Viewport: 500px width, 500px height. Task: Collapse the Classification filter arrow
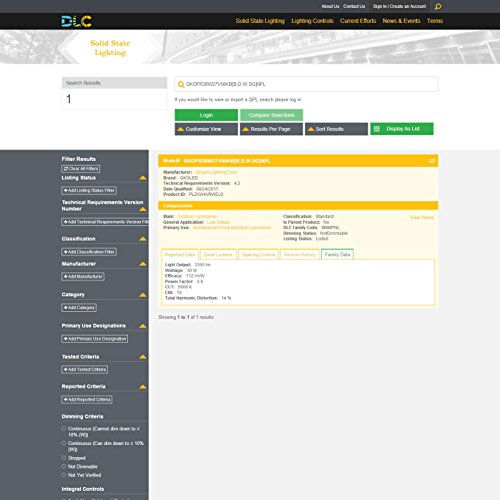click(x=143, y=239)
